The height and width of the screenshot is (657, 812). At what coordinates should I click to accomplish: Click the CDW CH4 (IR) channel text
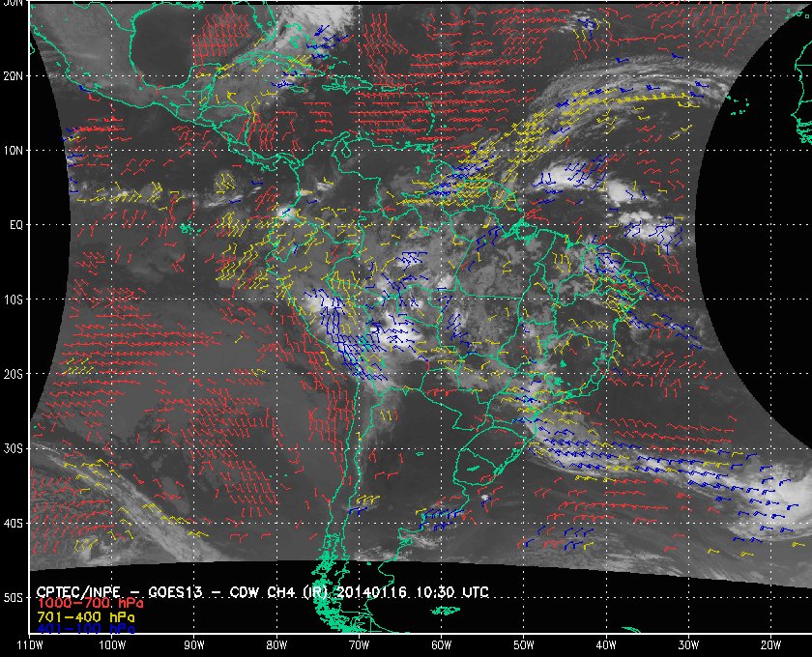278,592
